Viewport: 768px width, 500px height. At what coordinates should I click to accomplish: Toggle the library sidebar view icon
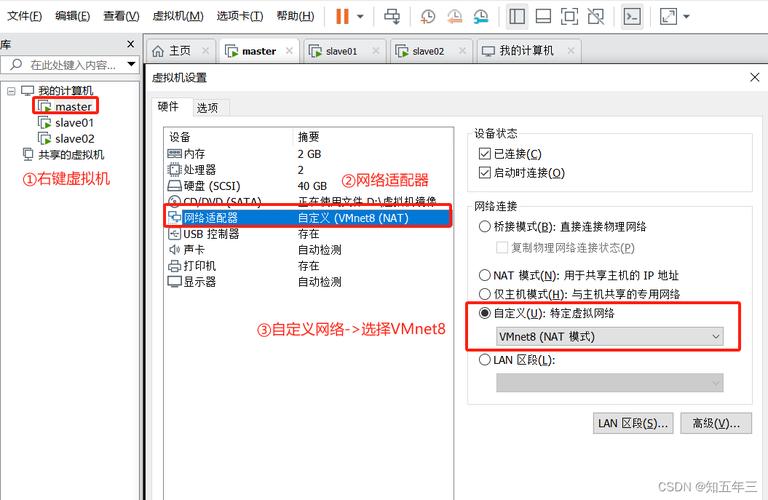pos(517,16)
